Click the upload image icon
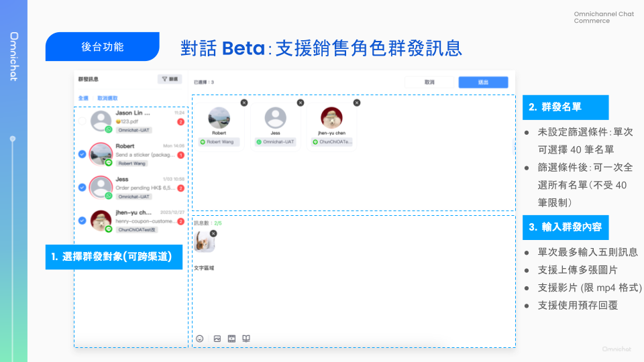The image size is (644, 362). [x=217, y=339]
